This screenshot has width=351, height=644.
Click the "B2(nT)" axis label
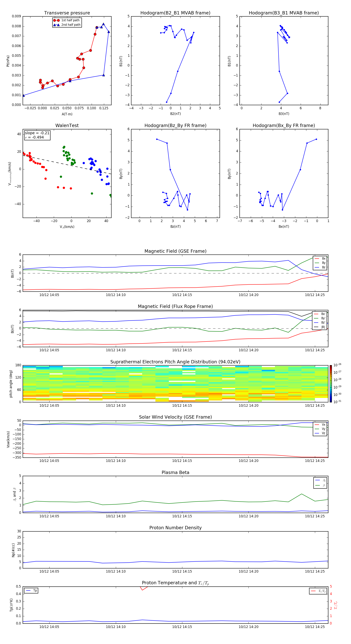[x=175, y=114]
